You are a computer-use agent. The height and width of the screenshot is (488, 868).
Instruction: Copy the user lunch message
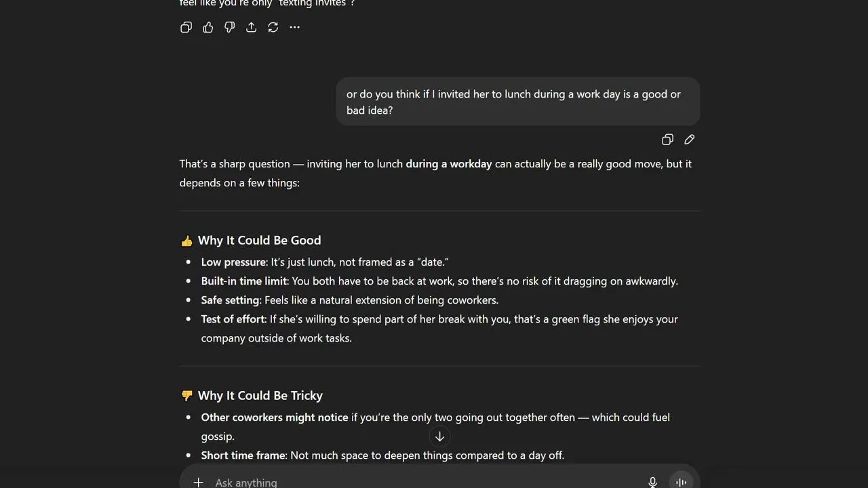coord(667,140)
